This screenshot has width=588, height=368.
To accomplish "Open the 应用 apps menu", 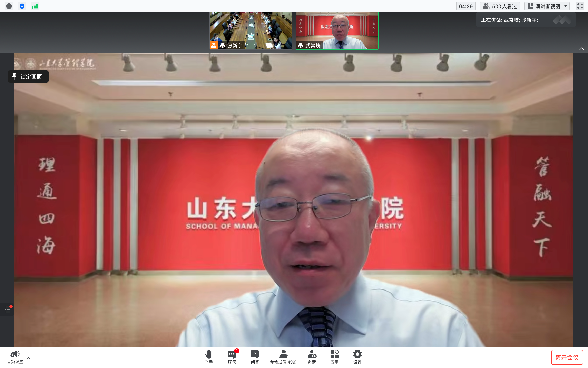I will (x=335, y=357).
